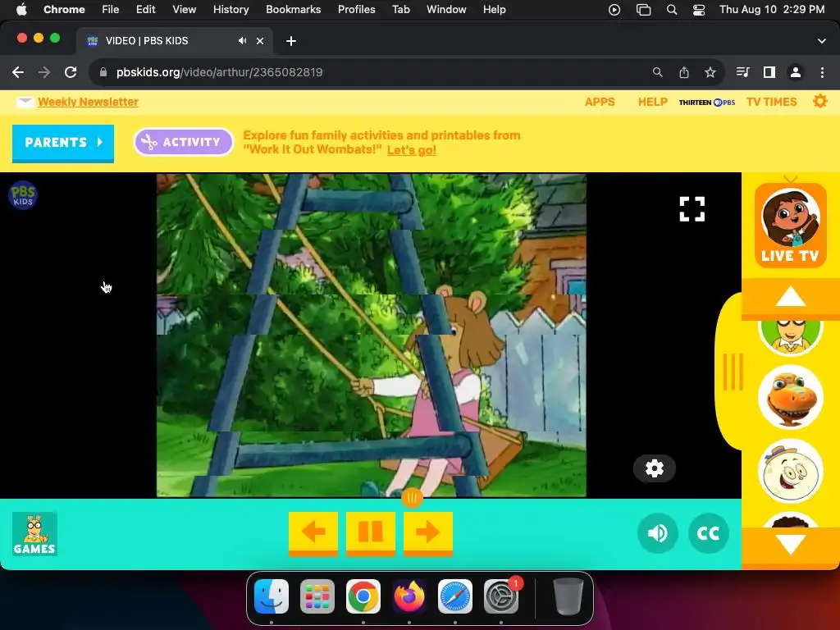840x630 pixels.
Task: Click the orange drawer handle under the video
Action: (412, 498)
